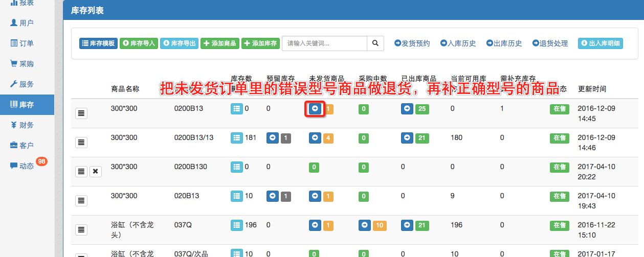Screen dimensions: 644x257
Task: Click unshipped arrow icon for 0200B13/13
Action: coord(315,138)
